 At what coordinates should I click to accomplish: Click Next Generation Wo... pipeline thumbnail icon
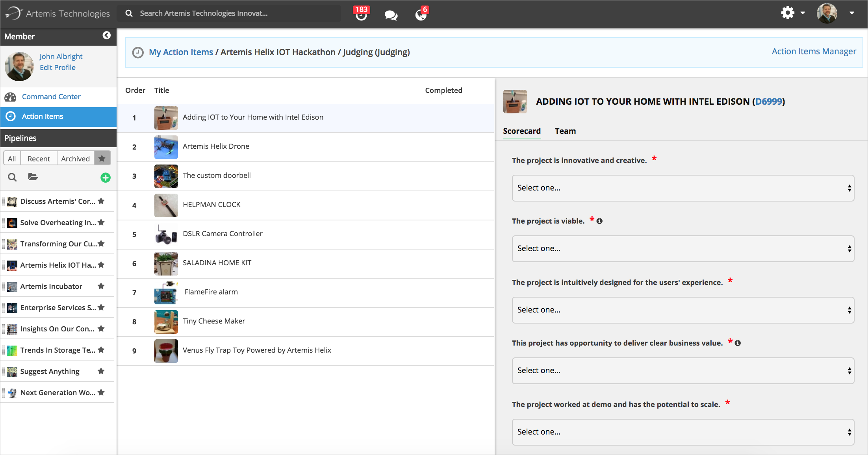click(x=12, y=393)
